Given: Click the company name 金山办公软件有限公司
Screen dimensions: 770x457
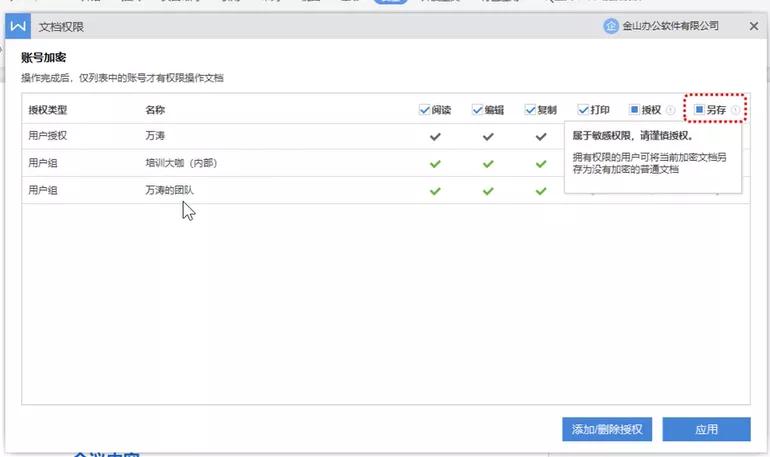Looking at the screenshot, I should tap(670, 26).
